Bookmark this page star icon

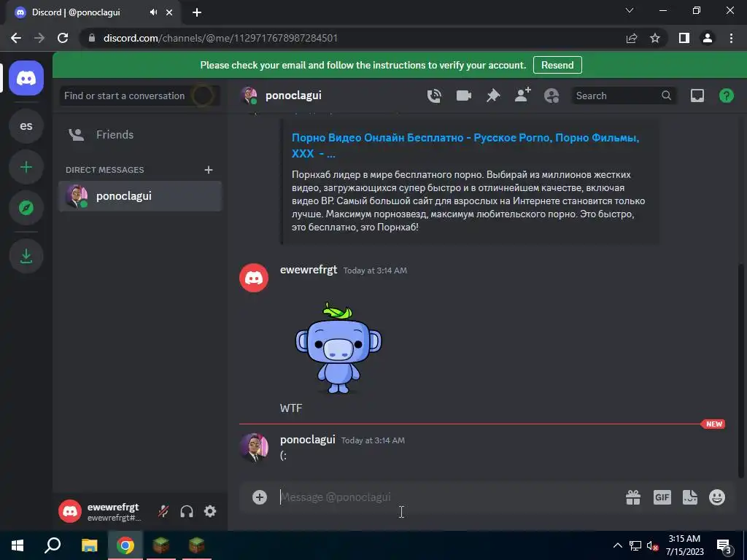pos(655,38)
